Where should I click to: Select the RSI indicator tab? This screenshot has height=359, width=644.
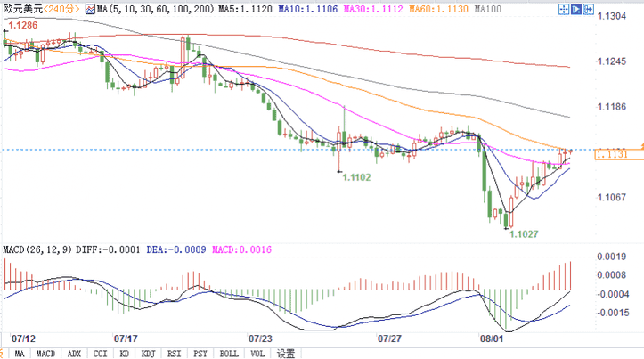coord(175,354)
